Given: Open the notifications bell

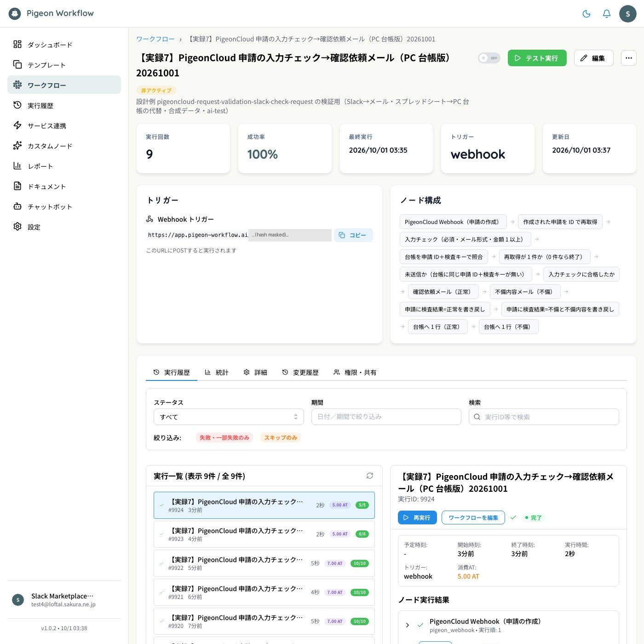Looking at the screenshot, I should [x=607, y=14].
